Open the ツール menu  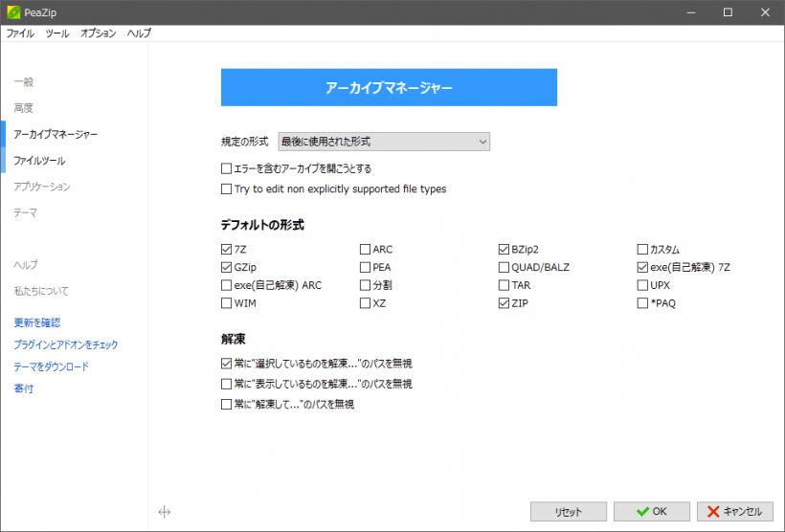[57, 33]
